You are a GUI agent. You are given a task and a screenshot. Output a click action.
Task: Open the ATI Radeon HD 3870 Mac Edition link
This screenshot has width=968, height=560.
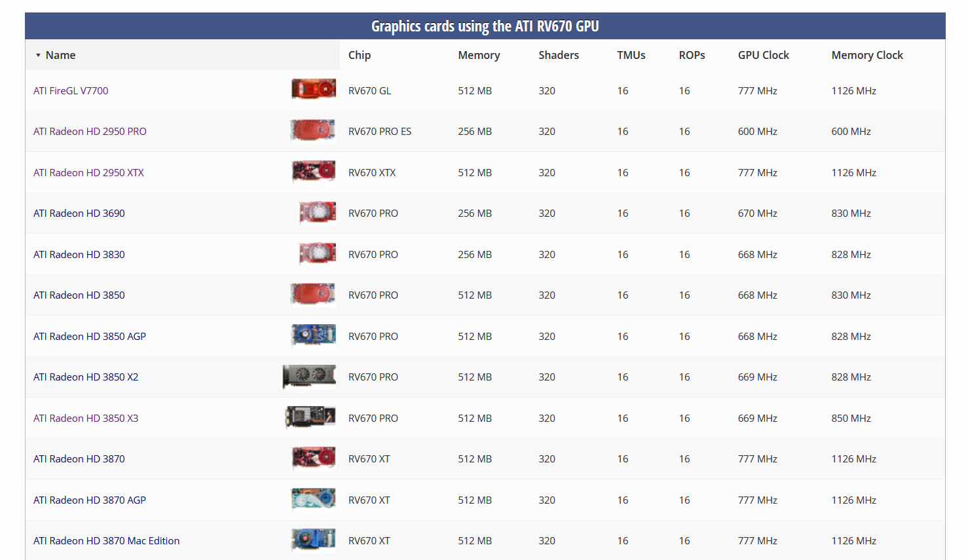[107, 541]
